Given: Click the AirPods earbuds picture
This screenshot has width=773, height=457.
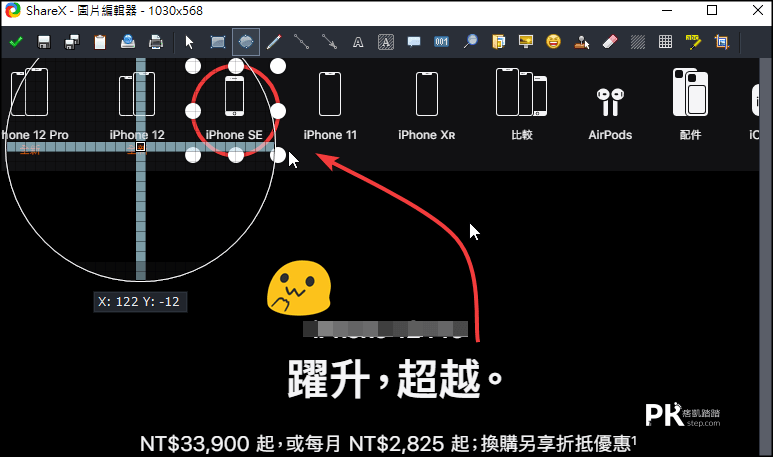Looking at the screenshot, I should pos(610,102).
